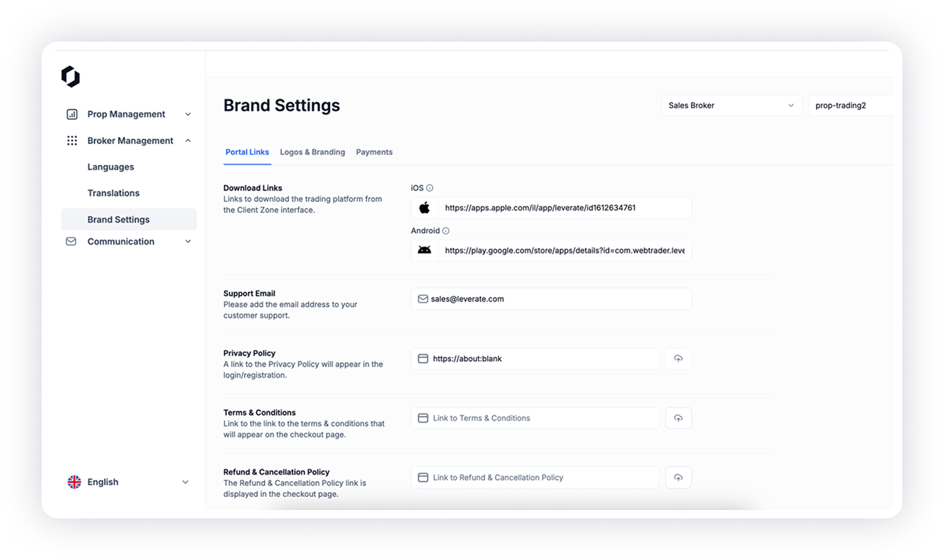Go to Translations in sidebar
This screenshot has width=944, height=560.
pos(114,193)
